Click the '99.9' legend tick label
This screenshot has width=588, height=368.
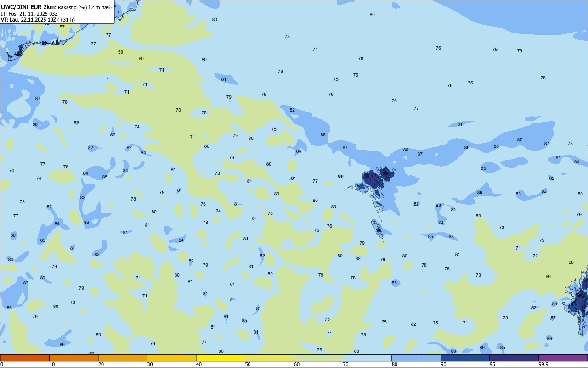coord(543,364)
